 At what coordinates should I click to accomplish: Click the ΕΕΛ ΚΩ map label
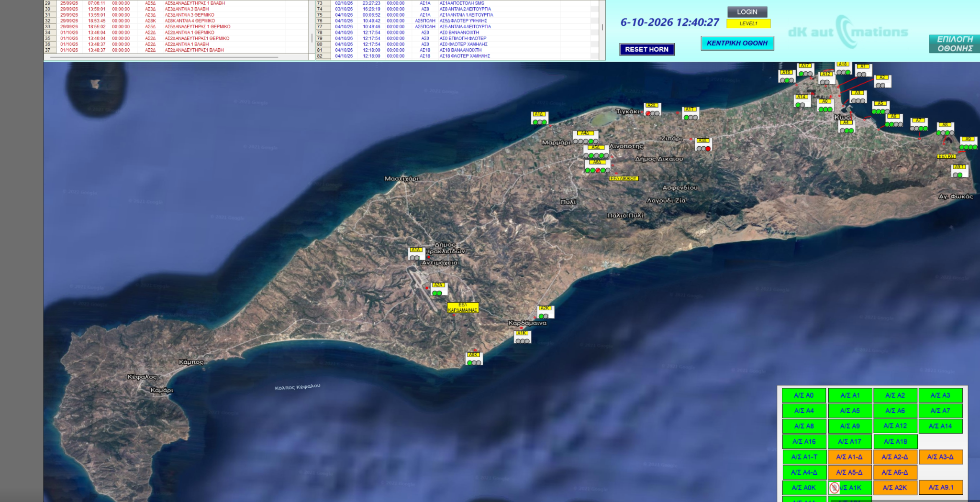[x=946, y=156]
